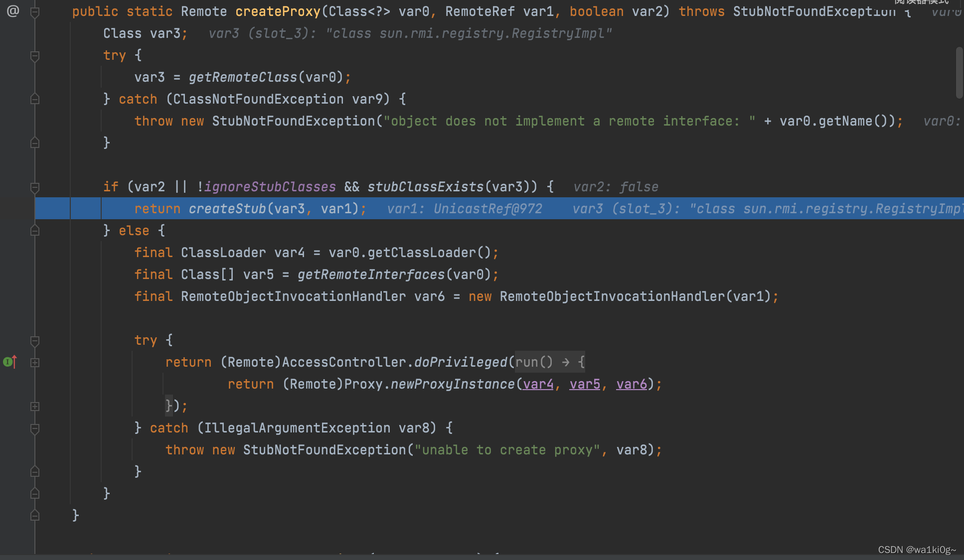This screenshot has width=964, height=560.
Task: Collapse the first 'try {' block fold marker
Action: (35, 56)
